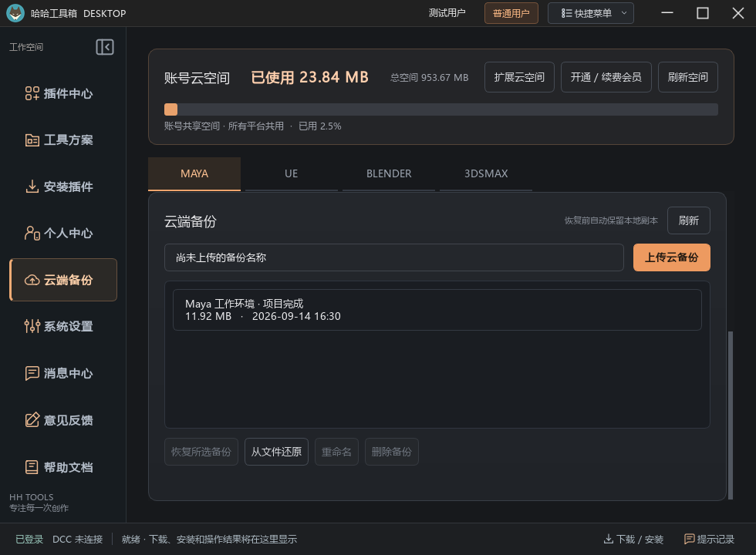Click 总空间 953.67 MB text

click(x=429, y=78)
